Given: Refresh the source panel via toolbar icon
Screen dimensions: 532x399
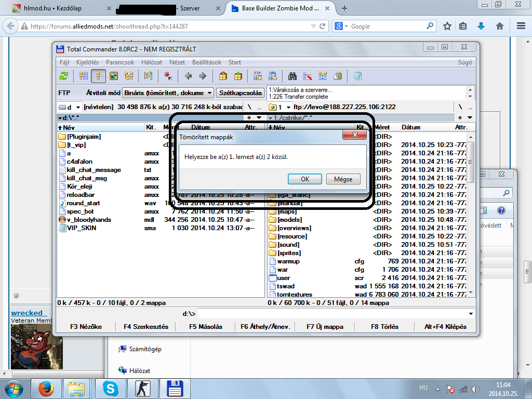Looking at the screenshot, I should 64,76.
